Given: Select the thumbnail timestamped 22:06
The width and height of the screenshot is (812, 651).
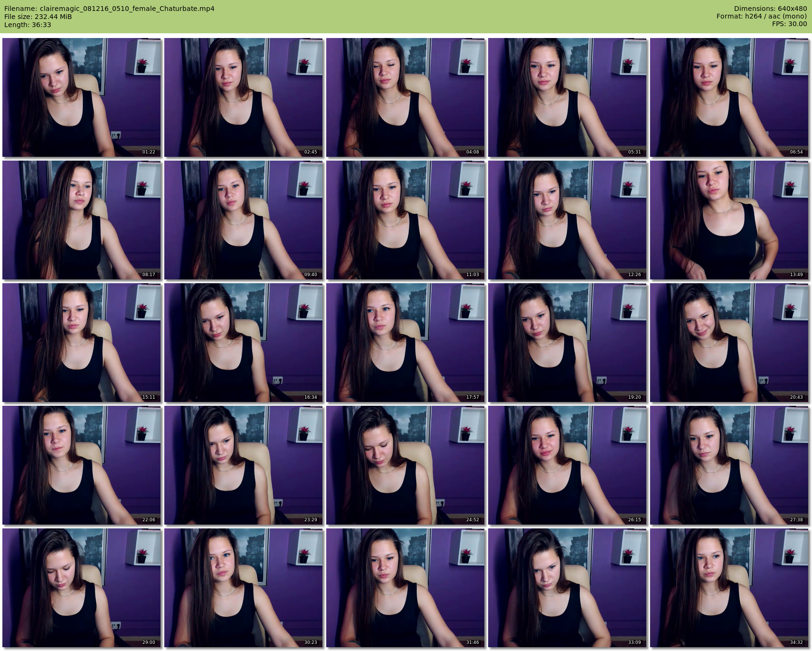Looking at the screenshot, I should click(x=82, y=465).
